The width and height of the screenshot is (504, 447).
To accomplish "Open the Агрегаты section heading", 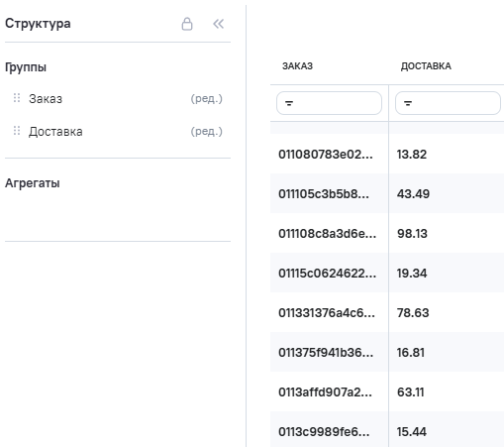I will [x=33, y=183].
